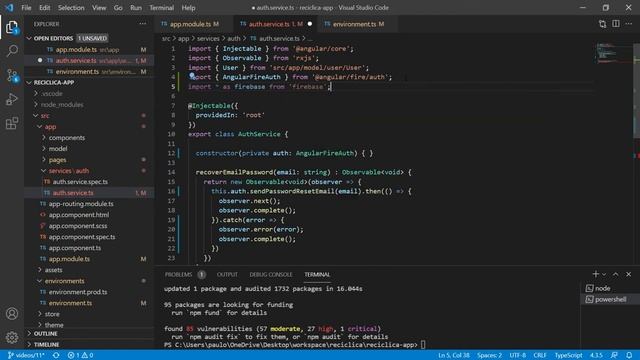The height and width of the screenshot is (360, 640).
Task: Add a new terminal with plus icon
Action: click(x=596, y=274)
